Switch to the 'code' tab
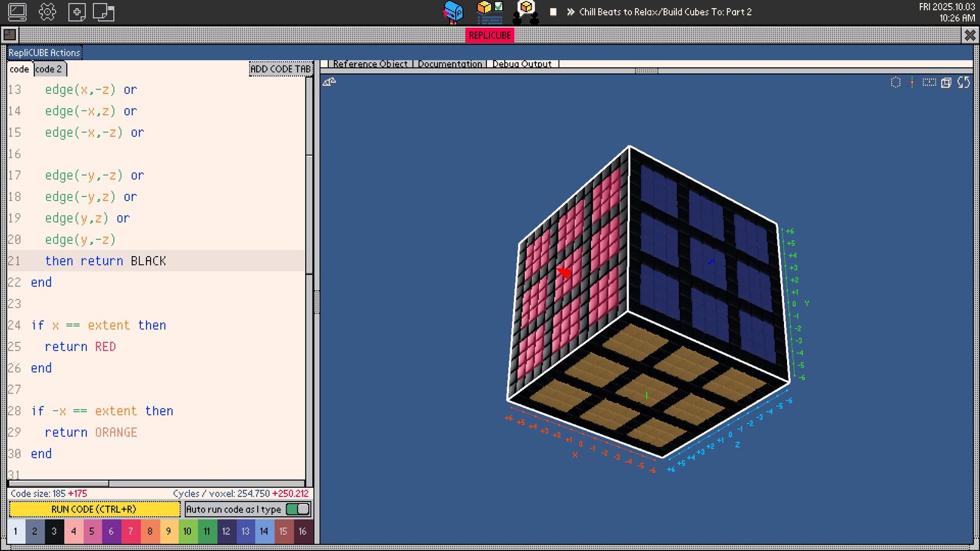Image resolution: width=980 pixels, height=551 pixels. 20,69
